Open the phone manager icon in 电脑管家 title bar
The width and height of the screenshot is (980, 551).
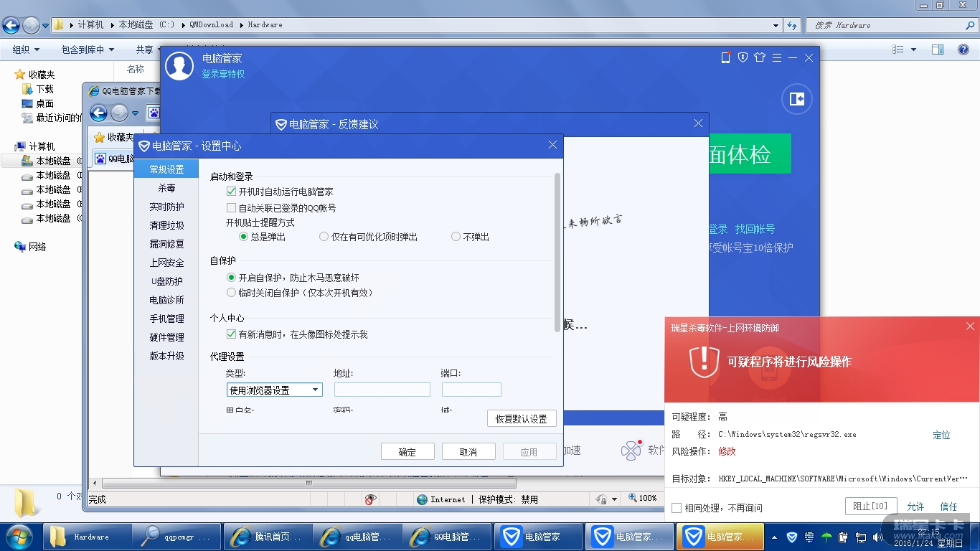tap(725, 57)
